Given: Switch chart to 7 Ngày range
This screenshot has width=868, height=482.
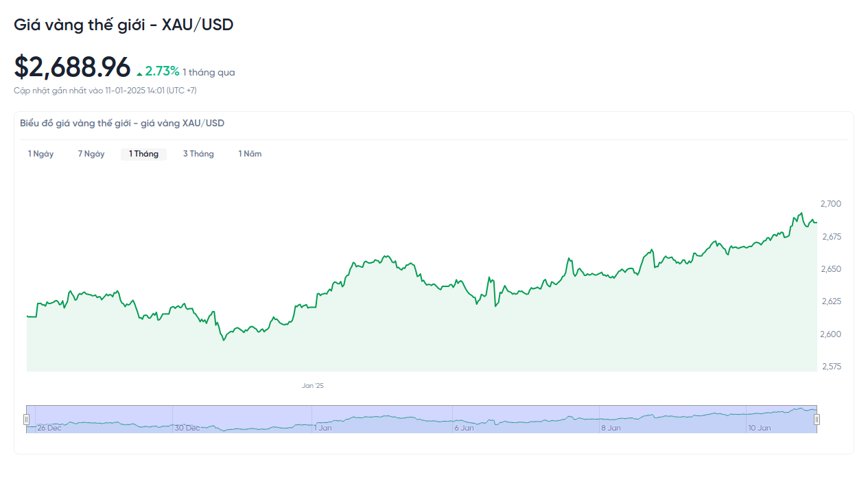Looking at the screenshot, I should [91, 154].
